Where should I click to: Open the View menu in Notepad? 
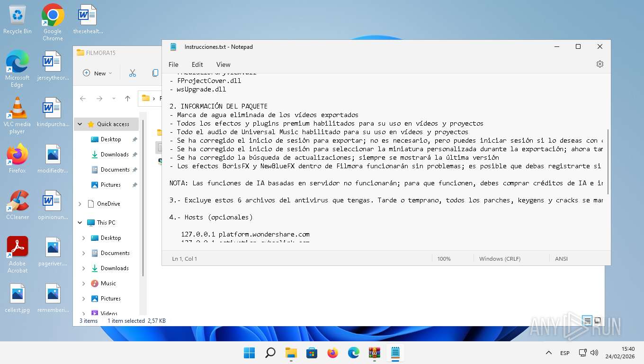point(224,64)
